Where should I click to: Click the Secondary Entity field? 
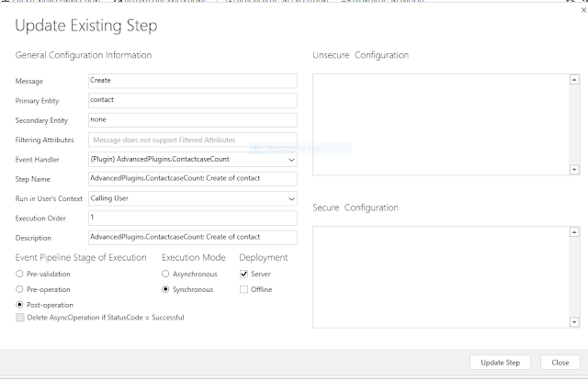[x=192, y=119]
